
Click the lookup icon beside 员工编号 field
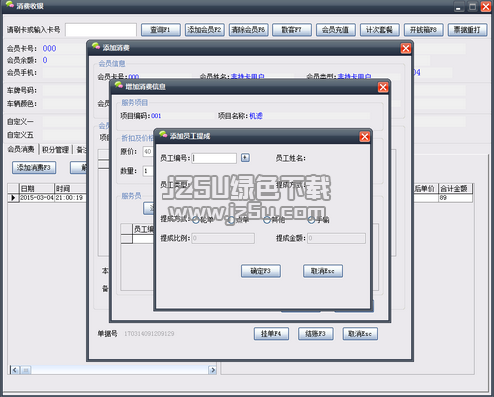(x=245, y=158)
